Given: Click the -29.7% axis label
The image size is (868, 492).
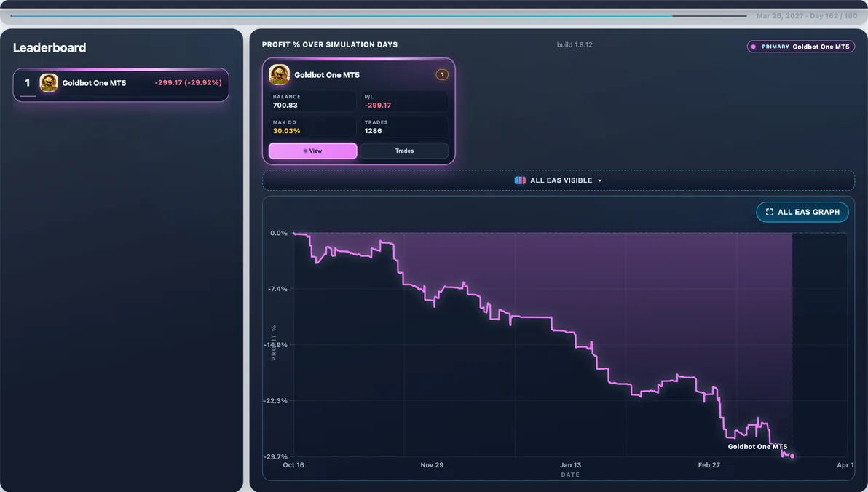Looking at the screenshot, I should 276,456.
